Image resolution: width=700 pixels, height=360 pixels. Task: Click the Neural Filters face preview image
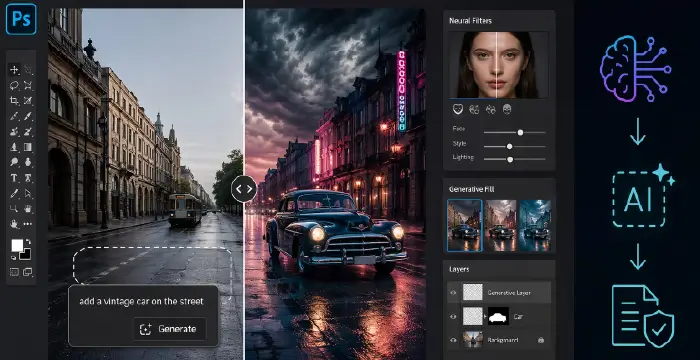(499, 65)
